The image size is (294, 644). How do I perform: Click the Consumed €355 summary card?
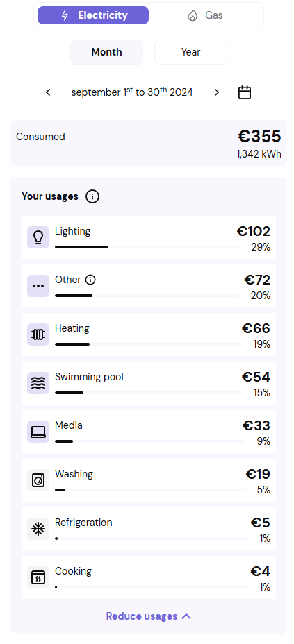coord(149,143)
